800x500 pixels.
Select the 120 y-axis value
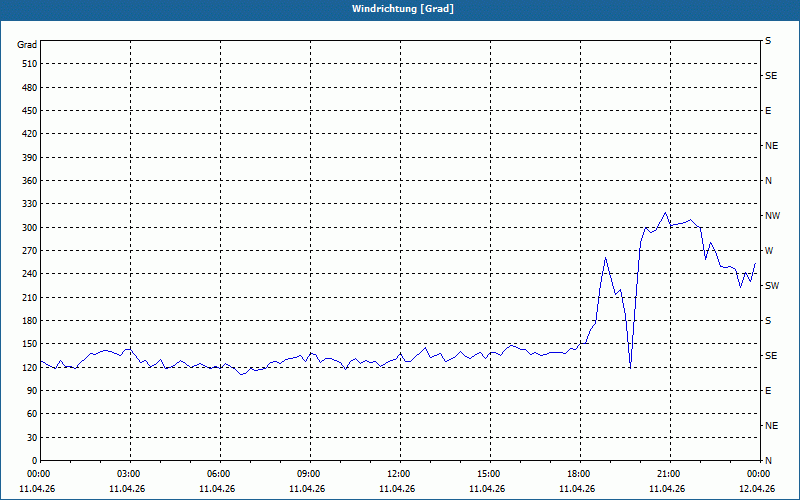[30, 368]
